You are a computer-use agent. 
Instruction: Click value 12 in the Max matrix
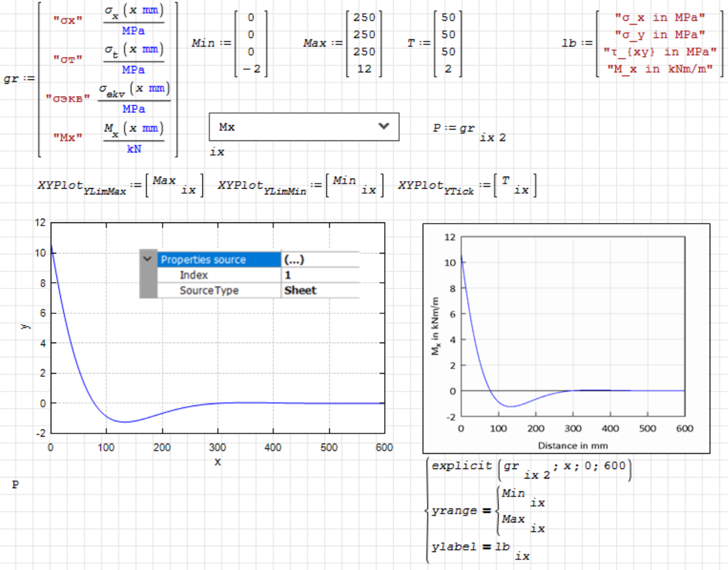coord(364,69)
